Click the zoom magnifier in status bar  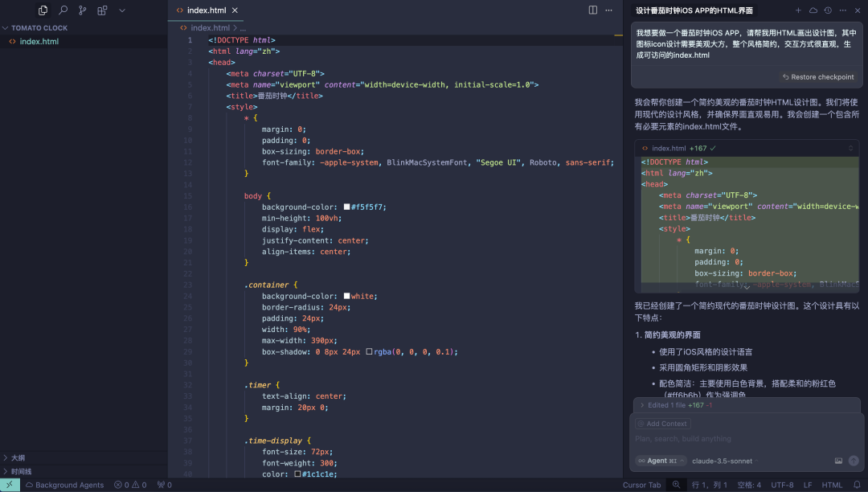click(x=676, y=485)
